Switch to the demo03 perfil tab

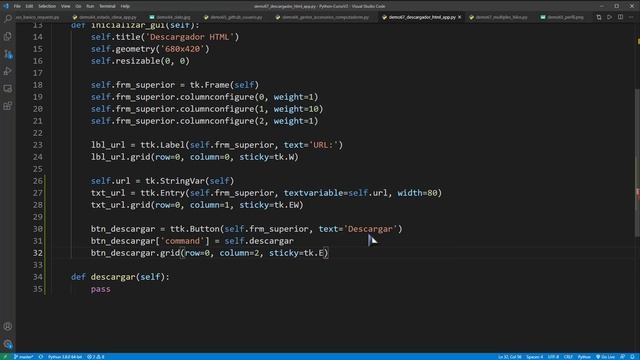pyautogui.click(x=562, y=17)
